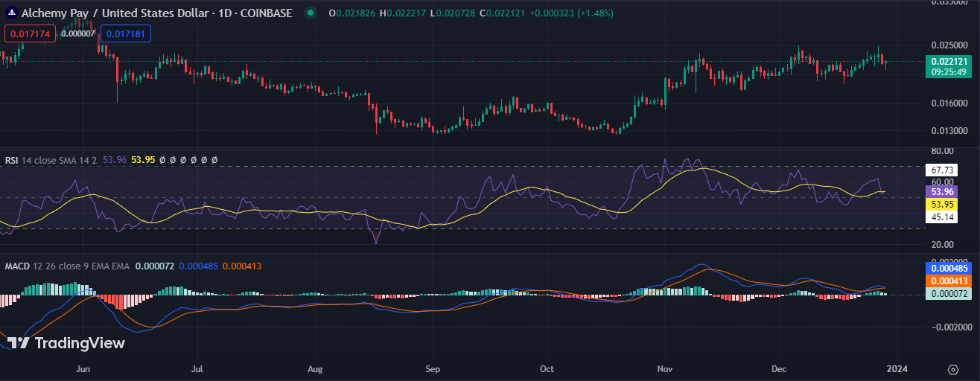Image resolution: width=980 pixels, height=381 pixels.
Task: Select the spread value 0.000007
Action: tap(77, 33)
